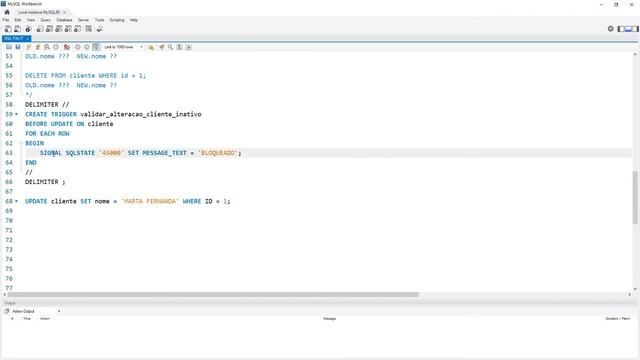Click the editor horizontal scrollbar thumb
The image size is (640, 360).
point(213,295)
